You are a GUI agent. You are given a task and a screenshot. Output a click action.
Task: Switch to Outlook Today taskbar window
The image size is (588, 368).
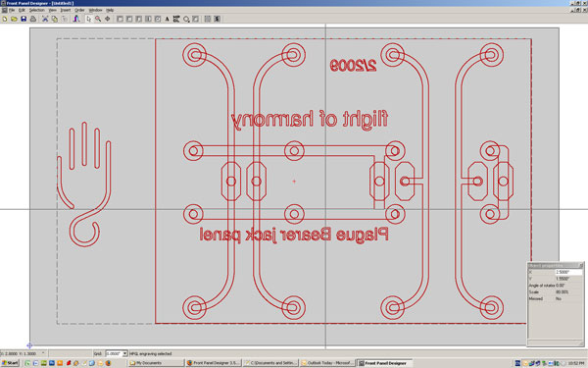pyautogui.click(x=327, y=363)
